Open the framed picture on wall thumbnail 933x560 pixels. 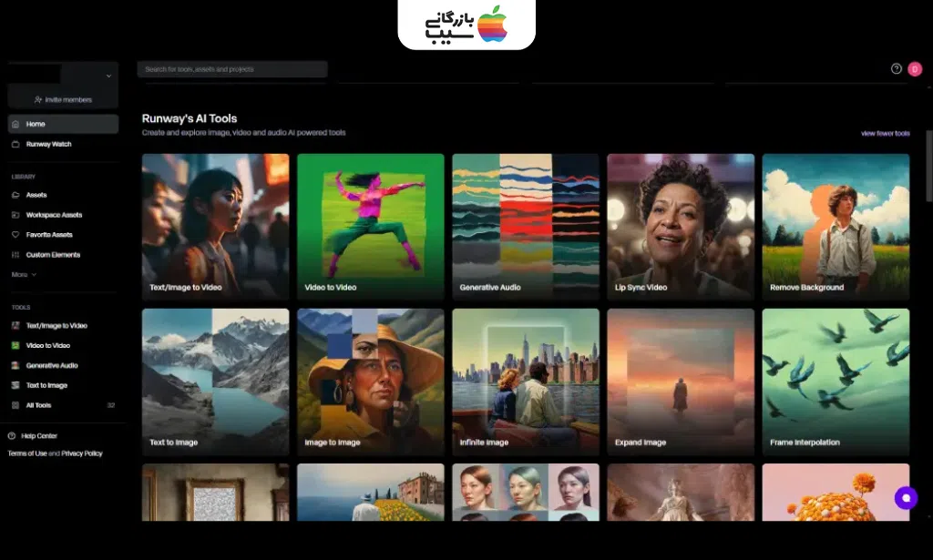click(x=215, y=493)
